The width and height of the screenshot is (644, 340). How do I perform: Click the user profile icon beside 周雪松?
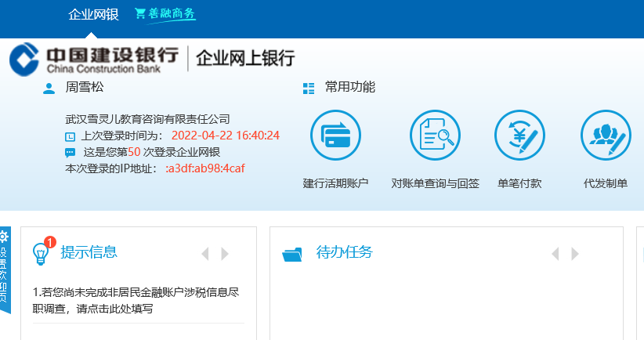click(x=49, y=89)
